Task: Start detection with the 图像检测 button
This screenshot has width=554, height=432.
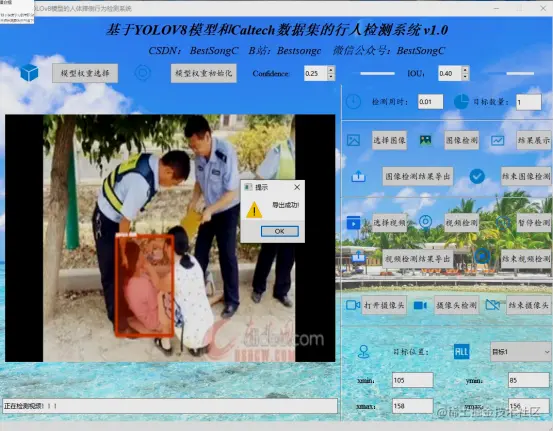Action: pyautogui.click(x=461, y=140)
